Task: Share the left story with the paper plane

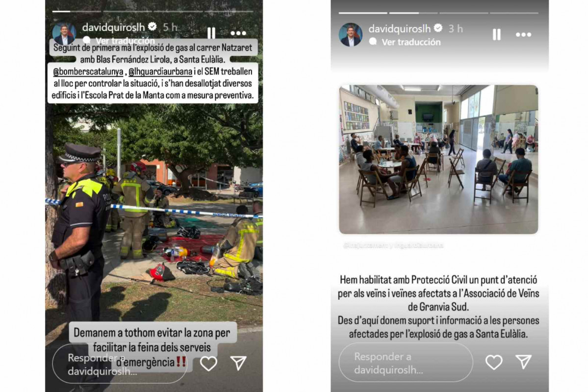Action: click(x=238, y=363)
